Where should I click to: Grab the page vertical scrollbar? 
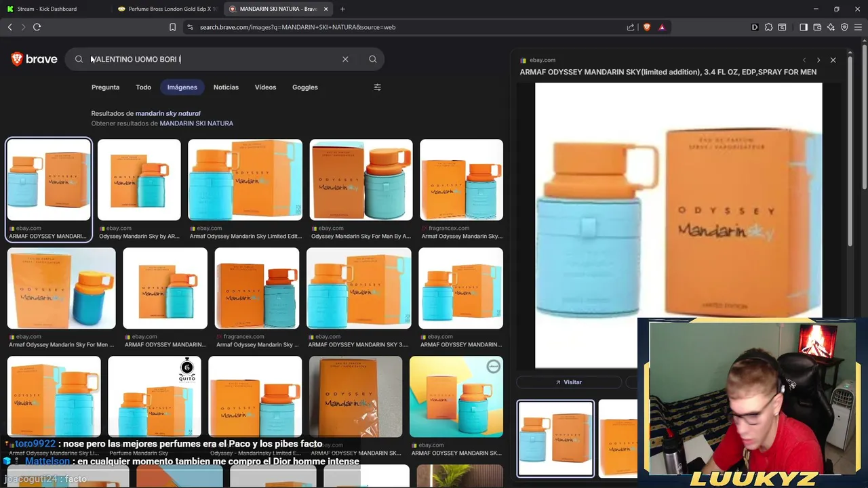864,115
